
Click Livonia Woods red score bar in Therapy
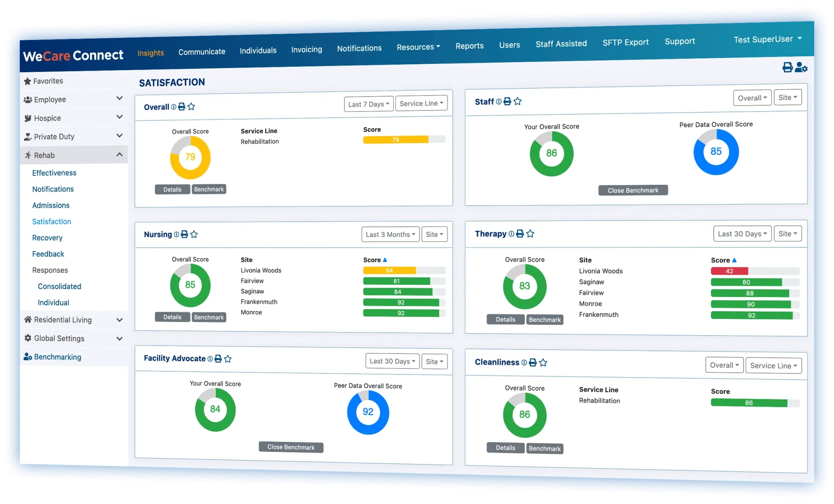tap(729, 271)
